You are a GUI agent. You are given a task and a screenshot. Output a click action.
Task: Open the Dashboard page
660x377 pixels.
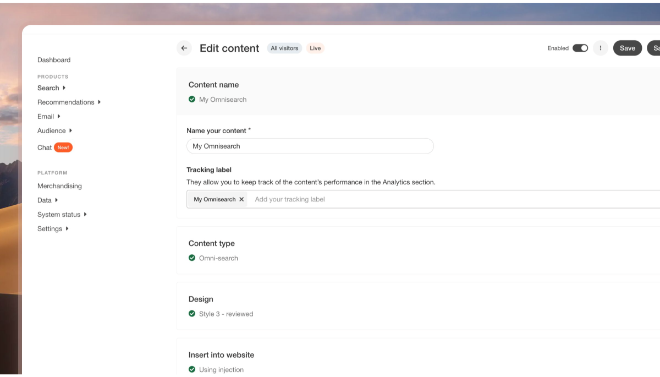[x=54, y=60]
